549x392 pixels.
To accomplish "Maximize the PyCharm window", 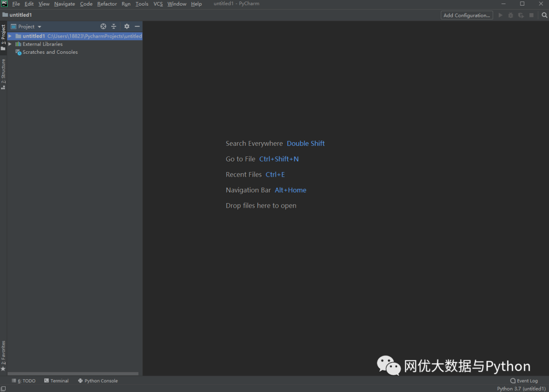I will pyautogui.click(x=522, y=4).
